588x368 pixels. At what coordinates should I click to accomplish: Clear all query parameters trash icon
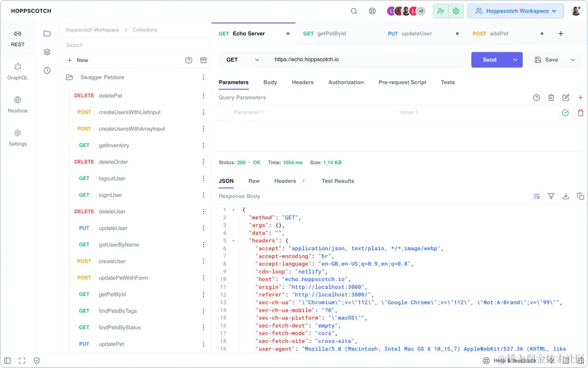coord(551,98)
